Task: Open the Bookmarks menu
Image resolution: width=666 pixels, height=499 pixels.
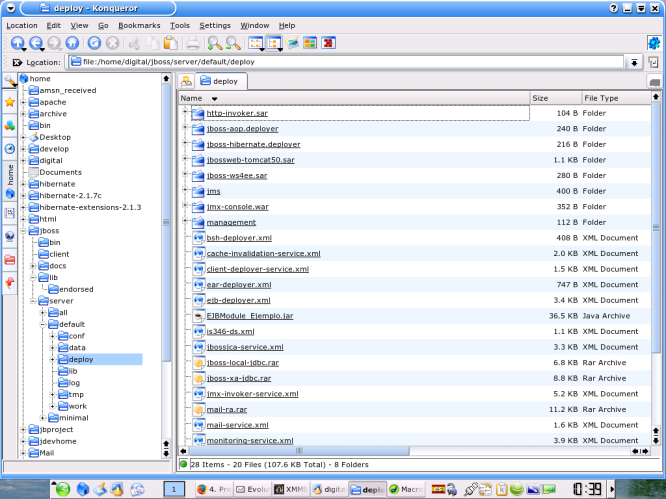Action: (138, 24)
